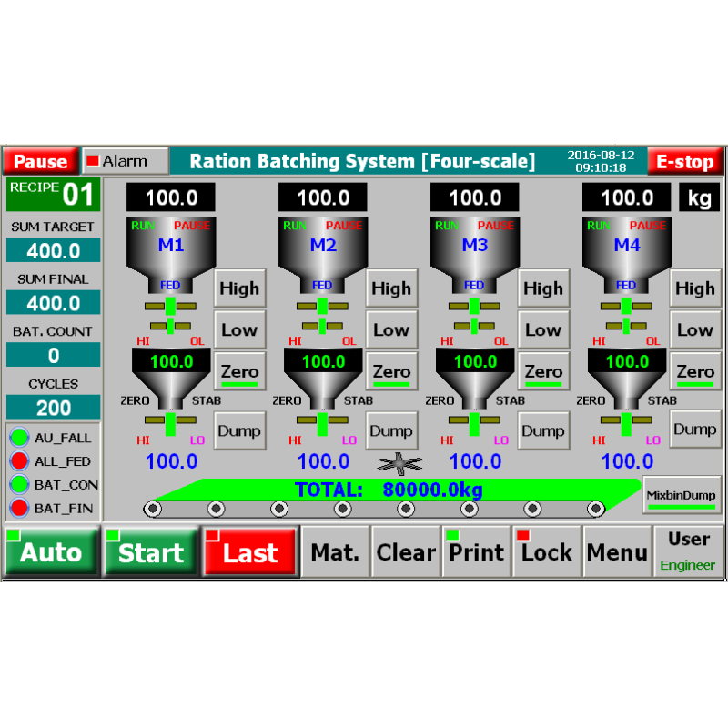The width and height of the screenshot is (728, 728).
Task: Click the M4 feed hopper icon
Action: coord(626,255)
